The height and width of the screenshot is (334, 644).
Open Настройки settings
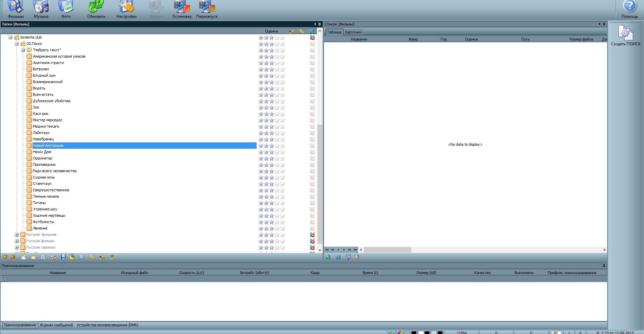click(x=126, y=9)
